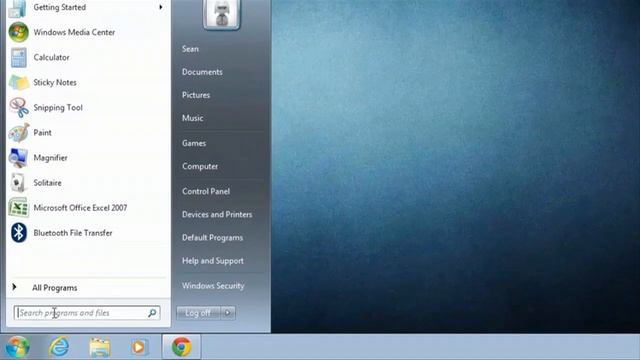Open Computer
Viewport: 640px width, 360px height.
coord(200,167)
